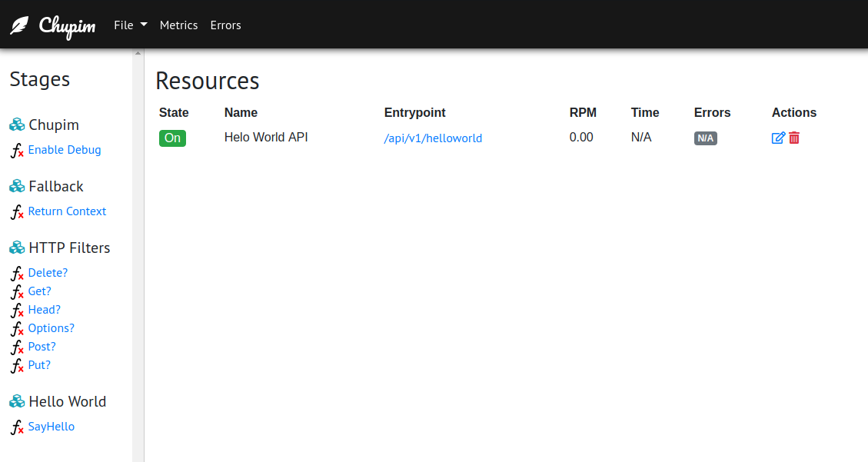Toggle the green On state badge
868x462 pixels.
(172, 138)
